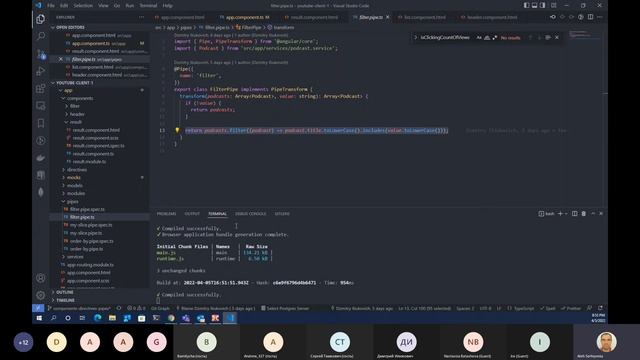Viewport: 640px width, 360px height.
Task: Open the Search view in activity bar
Action: click(x=40, y=36)
